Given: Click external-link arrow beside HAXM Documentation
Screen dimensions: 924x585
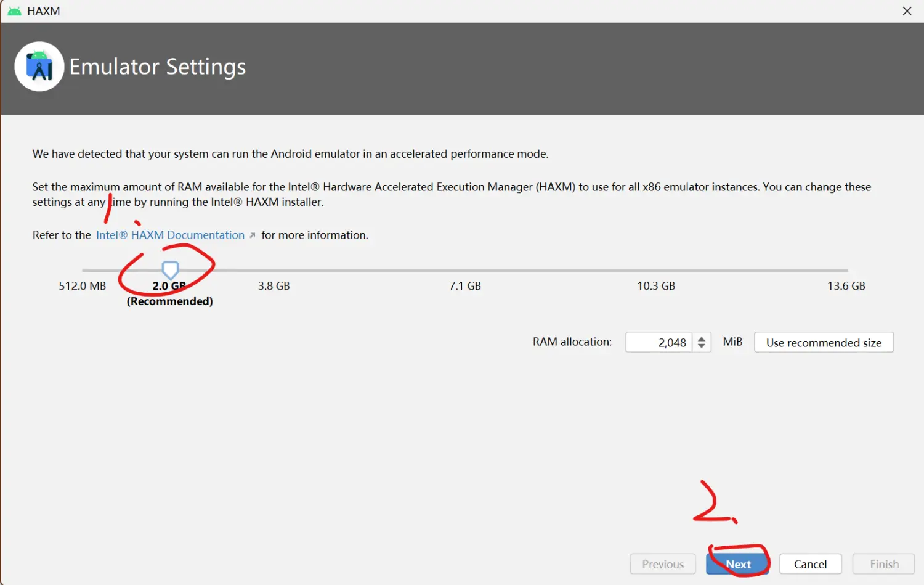Looking at the screenshot, I should [252, 235].
